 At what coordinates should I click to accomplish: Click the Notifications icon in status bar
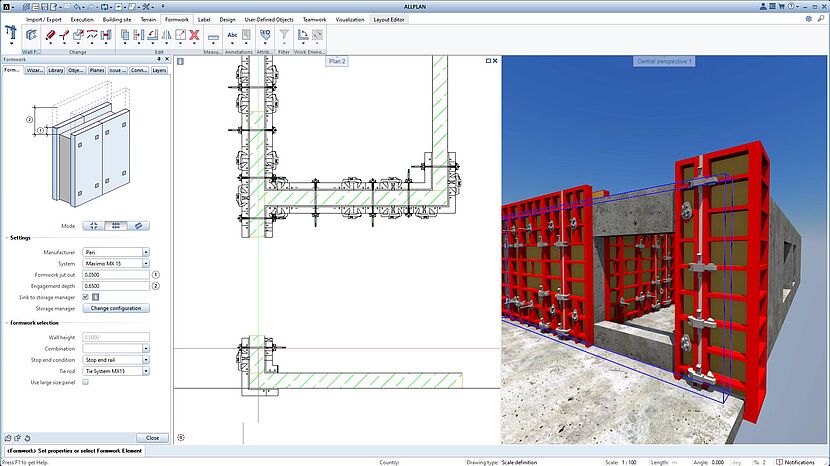click(780, 462)
